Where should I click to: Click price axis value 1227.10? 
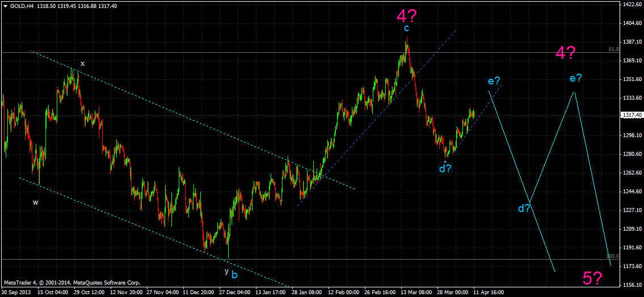(632, 210)
